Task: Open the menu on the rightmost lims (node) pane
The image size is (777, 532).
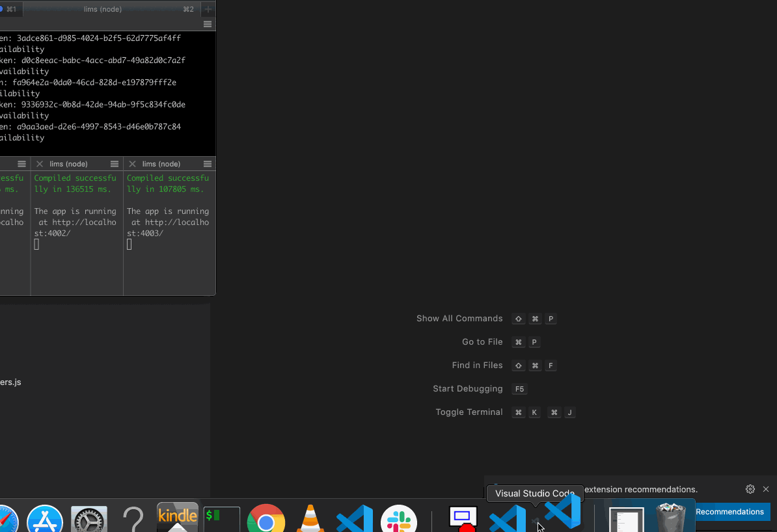Action: (x=207, y=163)
